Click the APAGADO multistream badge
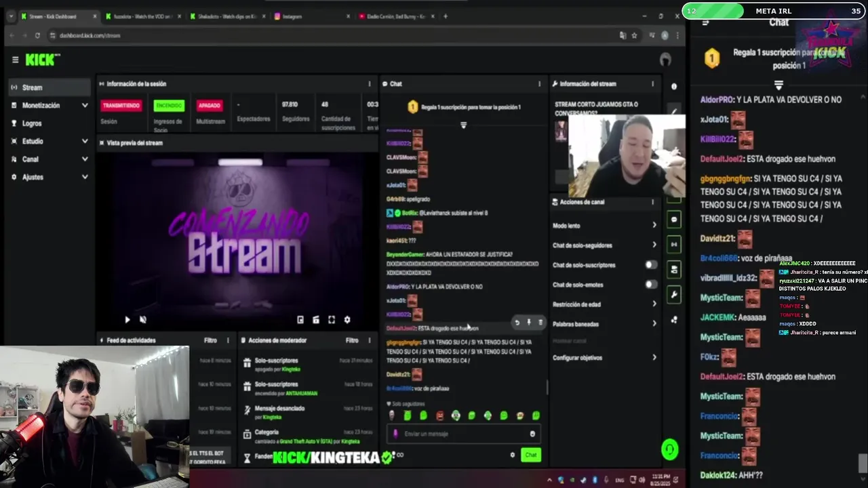This screenshot has height=488, width=868. pyautogui.click(x=210, y=106)
